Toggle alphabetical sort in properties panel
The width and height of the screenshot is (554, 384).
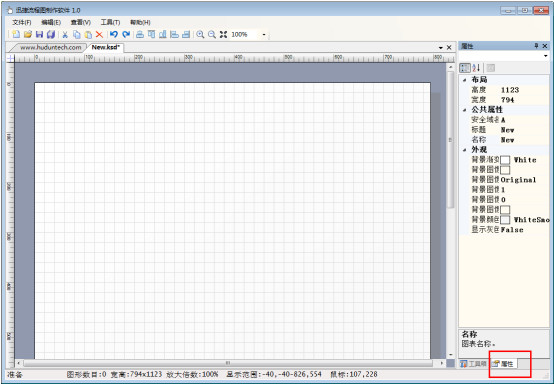(x=476, y=68)
